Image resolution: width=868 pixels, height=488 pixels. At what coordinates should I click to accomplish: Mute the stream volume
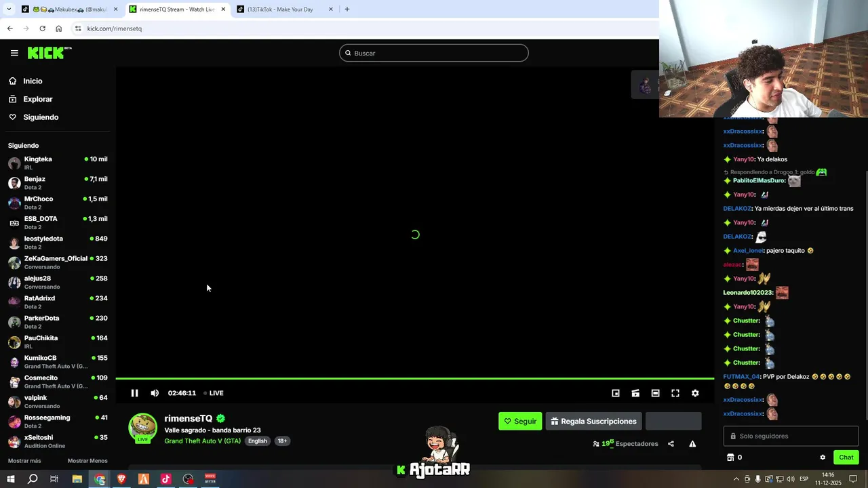pyautogui.click(x=155, y=393)
